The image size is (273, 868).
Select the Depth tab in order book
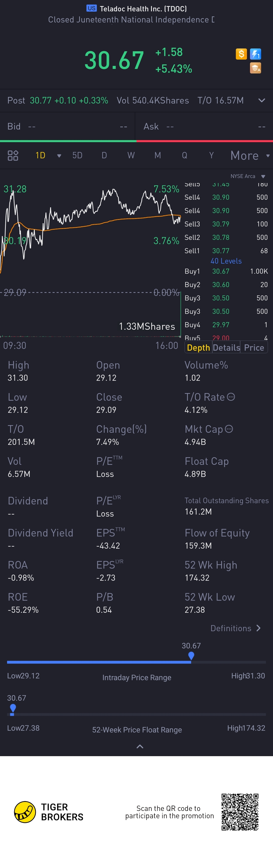[198, 348]
